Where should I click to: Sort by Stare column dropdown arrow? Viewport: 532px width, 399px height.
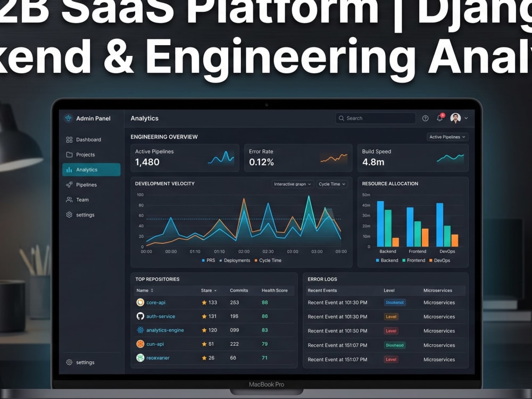click(x=215, y=291)
